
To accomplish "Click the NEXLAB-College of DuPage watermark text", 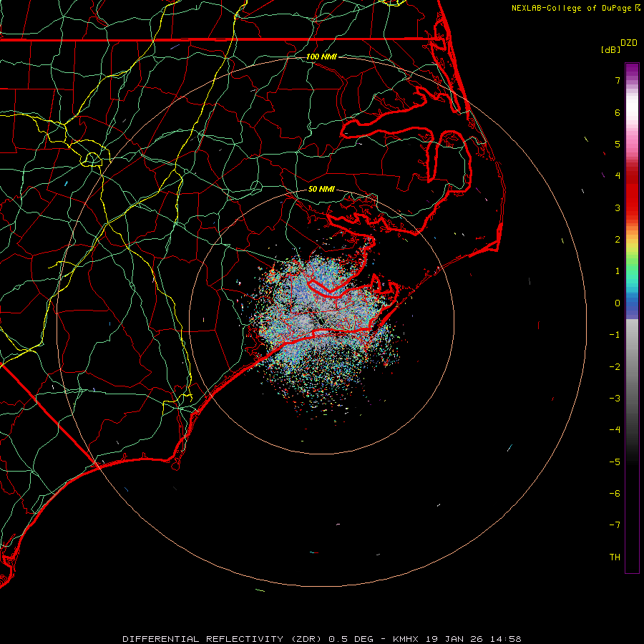I will (x=572, y=8).
